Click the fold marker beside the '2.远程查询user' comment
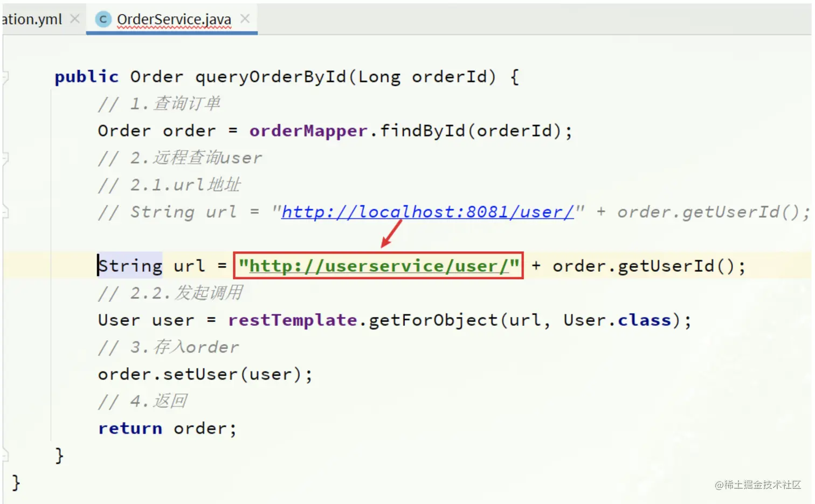The width and height of the screenshot is (815, 504). coord(5,158)
